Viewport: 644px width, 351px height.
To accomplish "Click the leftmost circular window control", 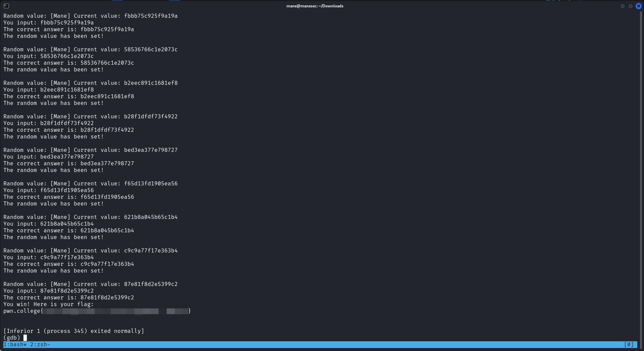I will coord(623,6).
